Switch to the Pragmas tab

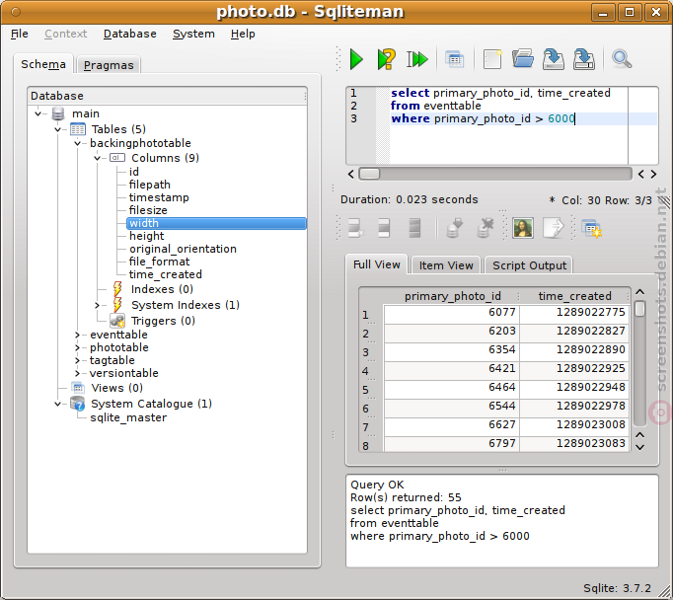(x=109, y=65)
